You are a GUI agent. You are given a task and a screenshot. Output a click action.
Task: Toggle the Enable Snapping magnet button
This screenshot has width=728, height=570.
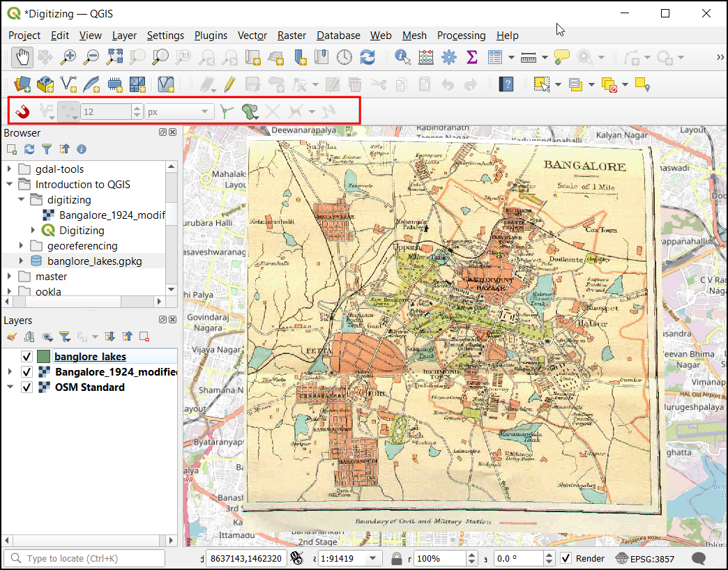22,111
